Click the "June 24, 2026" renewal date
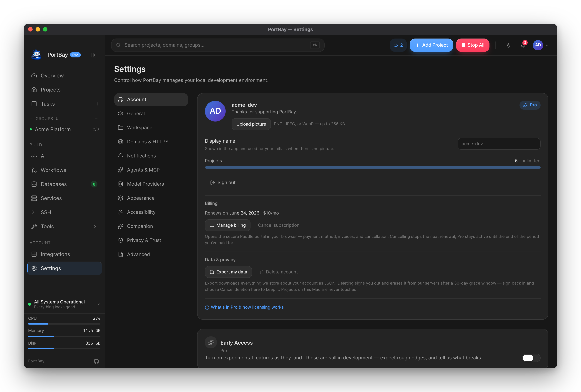581x392 pixels. pyautogui.click(x=244, y=213)
